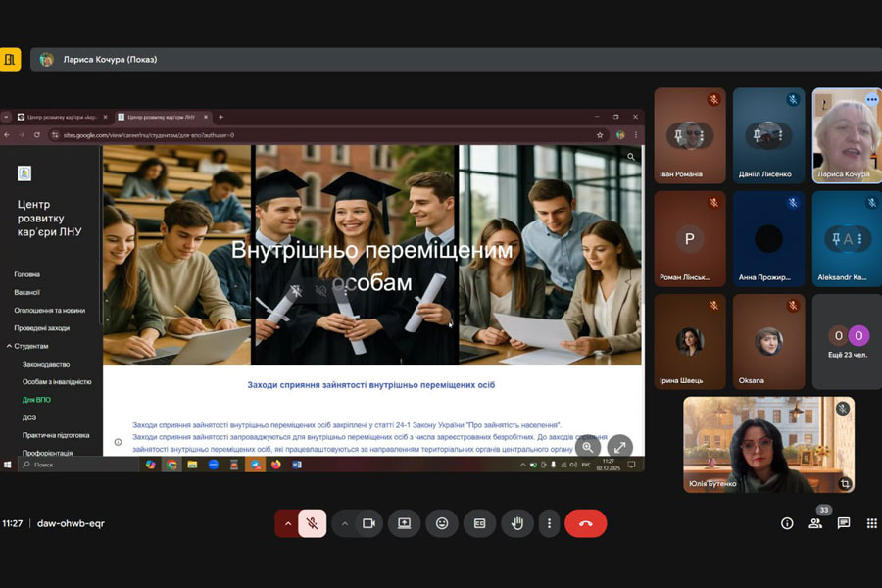
Task: Open Проведені заходи in the site navigation
Action: [41, 328]
